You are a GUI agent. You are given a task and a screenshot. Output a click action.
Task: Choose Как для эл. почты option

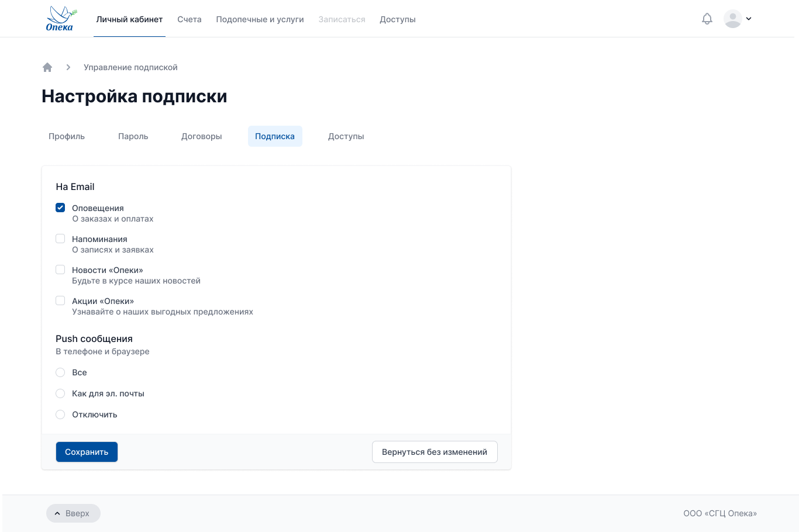click(x=60, y=393)
